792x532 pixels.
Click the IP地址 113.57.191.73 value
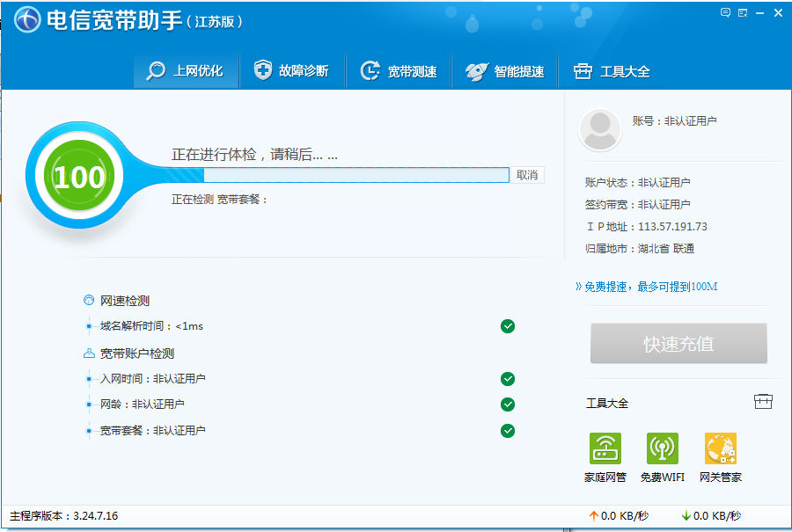pyautogui.click(x=672, y=227)
